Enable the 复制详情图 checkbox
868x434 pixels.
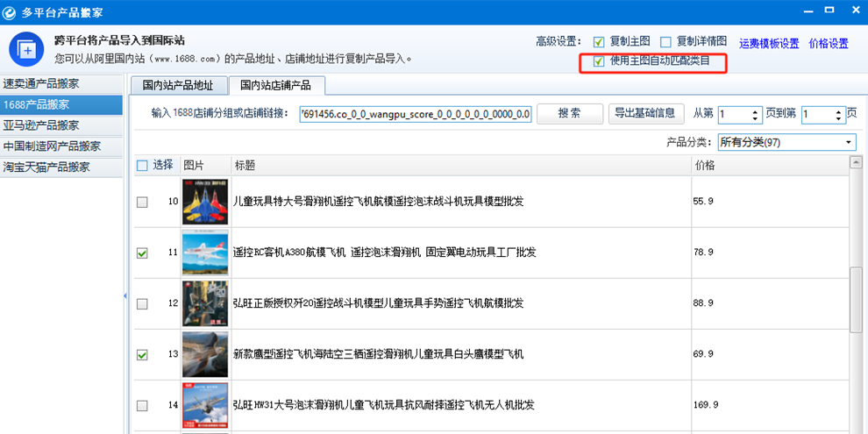coord(666,42)
